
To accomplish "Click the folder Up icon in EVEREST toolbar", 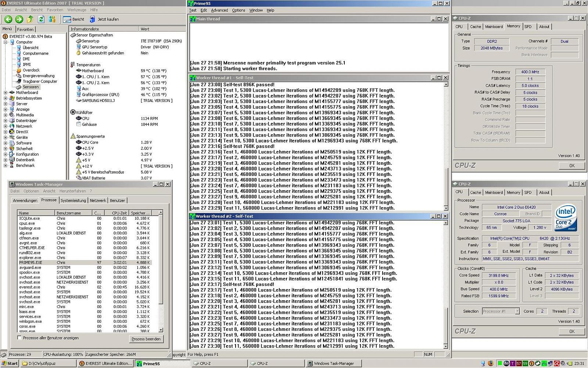I will (x=30, y=19).
